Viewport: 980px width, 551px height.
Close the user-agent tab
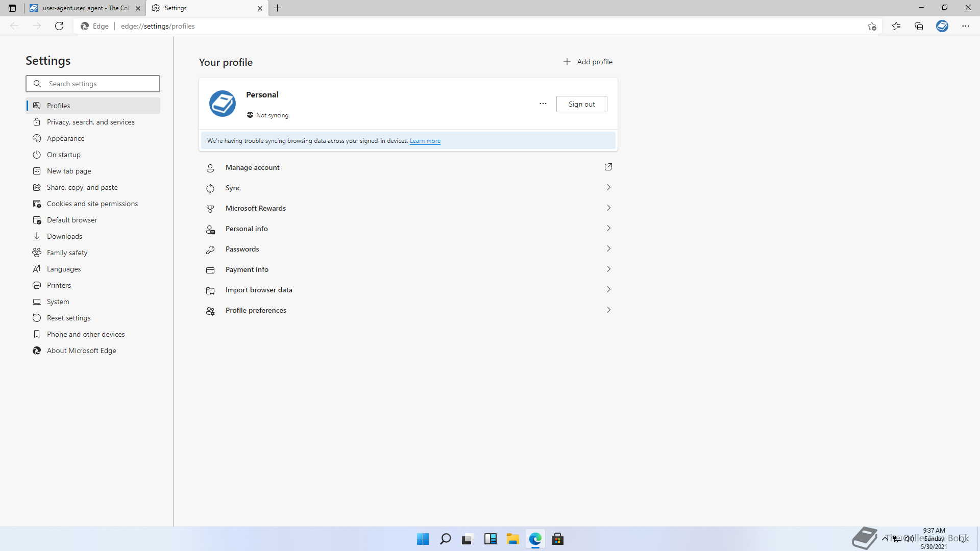click(x=138, y=8)
